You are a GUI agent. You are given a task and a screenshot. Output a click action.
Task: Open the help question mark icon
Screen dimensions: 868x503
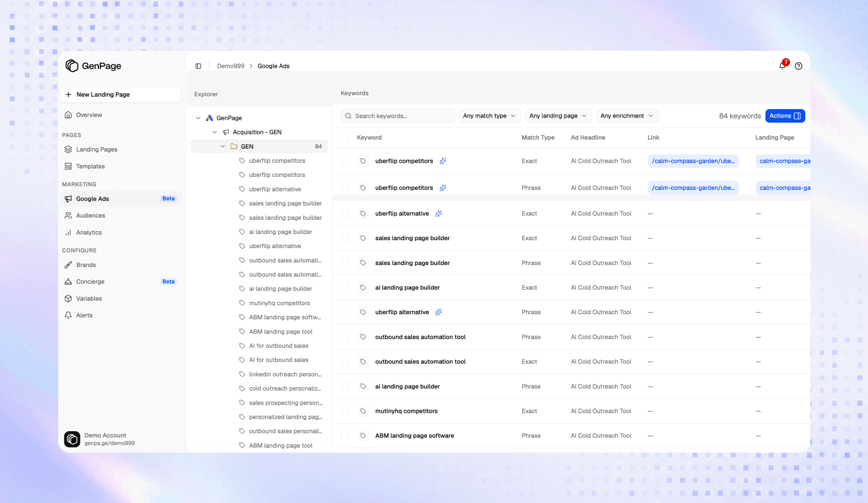click(x=798, y=66)
